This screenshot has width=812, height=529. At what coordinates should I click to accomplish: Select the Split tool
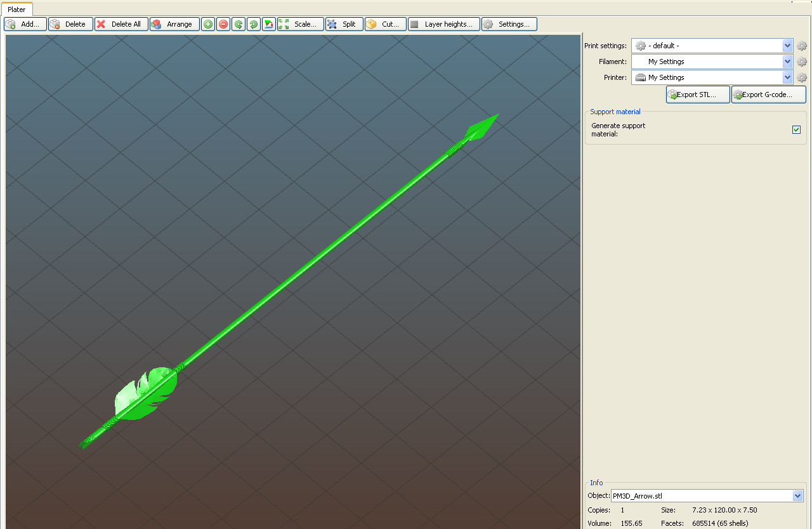[x=344, y=23]
